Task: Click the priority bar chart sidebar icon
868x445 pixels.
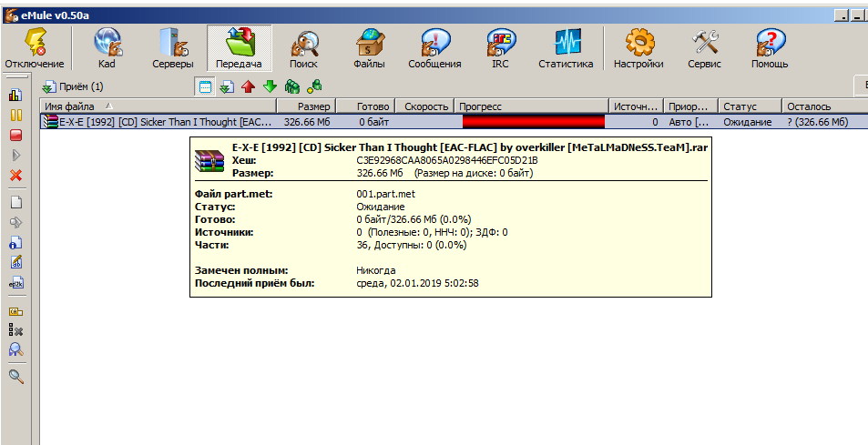Action: pyautogui.click(x=15, y=95)
